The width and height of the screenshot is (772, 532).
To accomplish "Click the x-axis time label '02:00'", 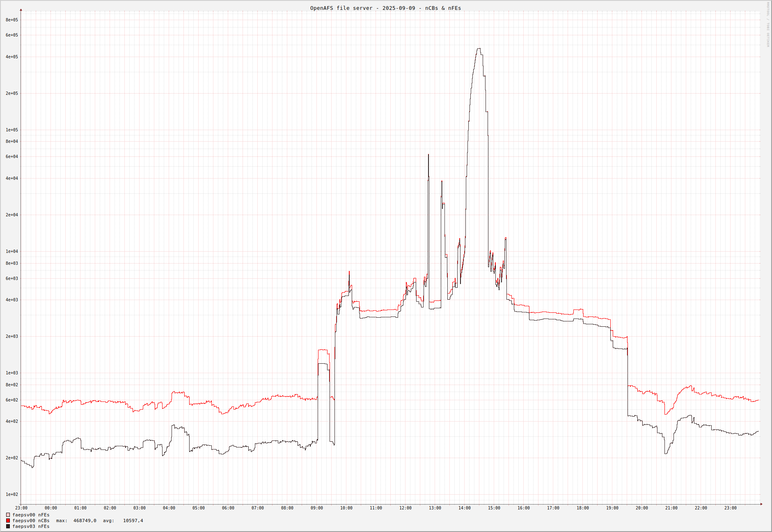I will pos(110,508).
